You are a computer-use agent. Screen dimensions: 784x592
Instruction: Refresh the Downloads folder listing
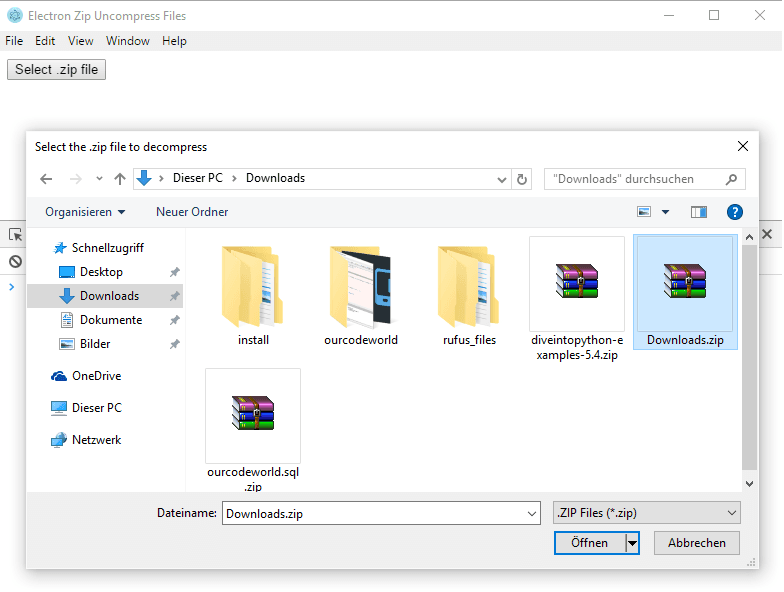point(521,179)
